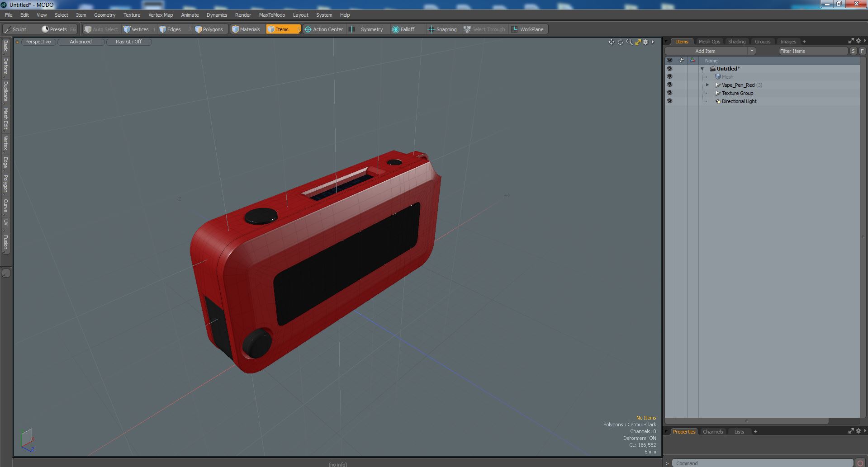Open the File menu
This screenshot has height=467, width=868.
(x=9, y=15)
